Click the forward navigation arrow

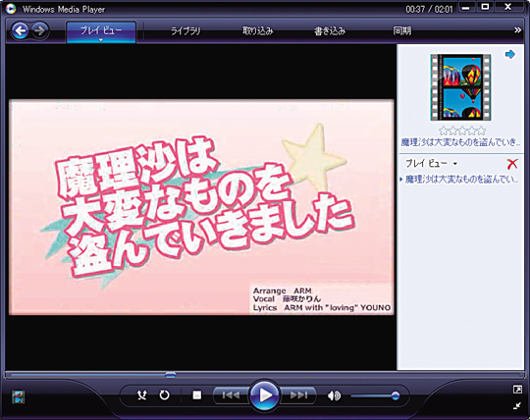tap(40, 31)
